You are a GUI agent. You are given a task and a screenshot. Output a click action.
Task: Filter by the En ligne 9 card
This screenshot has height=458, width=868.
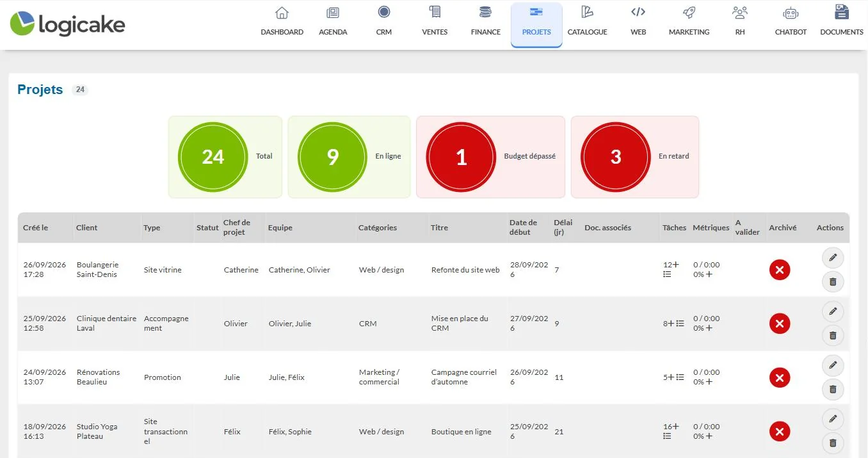pos(349,157)
